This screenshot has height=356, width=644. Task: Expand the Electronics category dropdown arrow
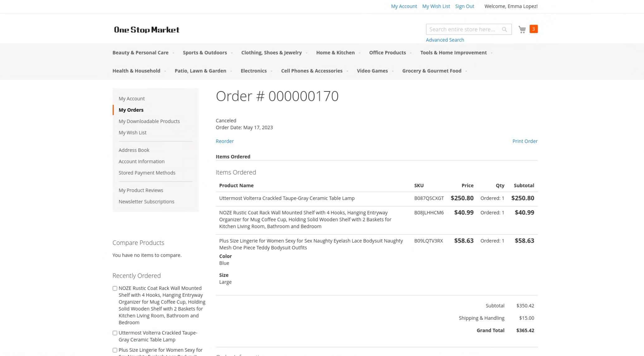point(272,71)
